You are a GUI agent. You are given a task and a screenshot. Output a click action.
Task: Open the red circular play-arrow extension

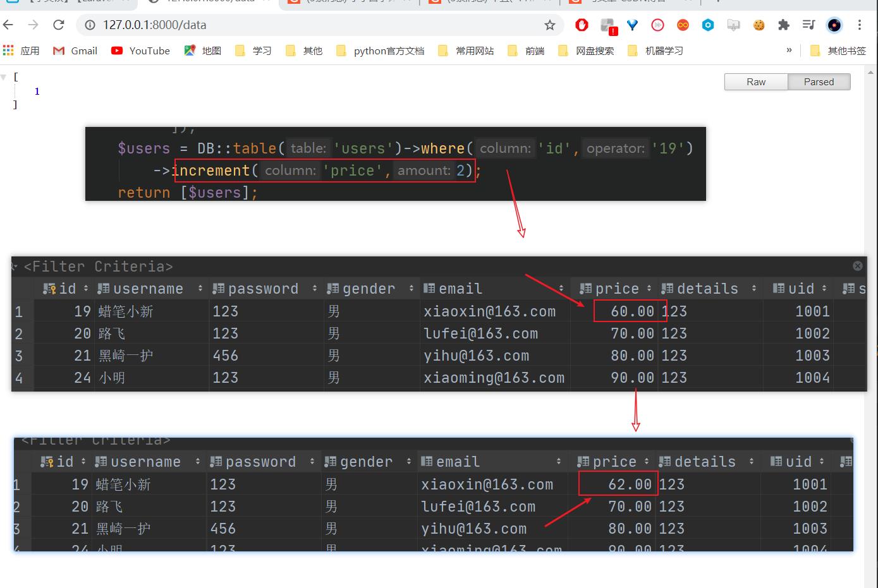point(658,25)
